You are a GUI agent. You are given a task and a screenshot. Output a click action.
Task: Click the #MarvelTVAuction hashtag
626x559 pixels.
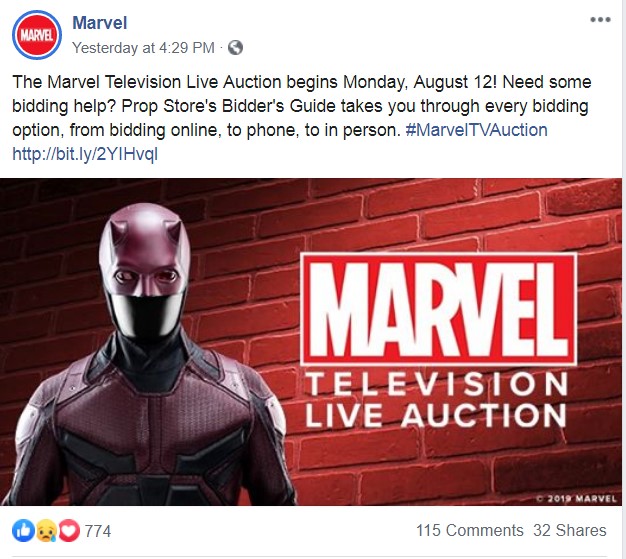click(x=476, y=130)
